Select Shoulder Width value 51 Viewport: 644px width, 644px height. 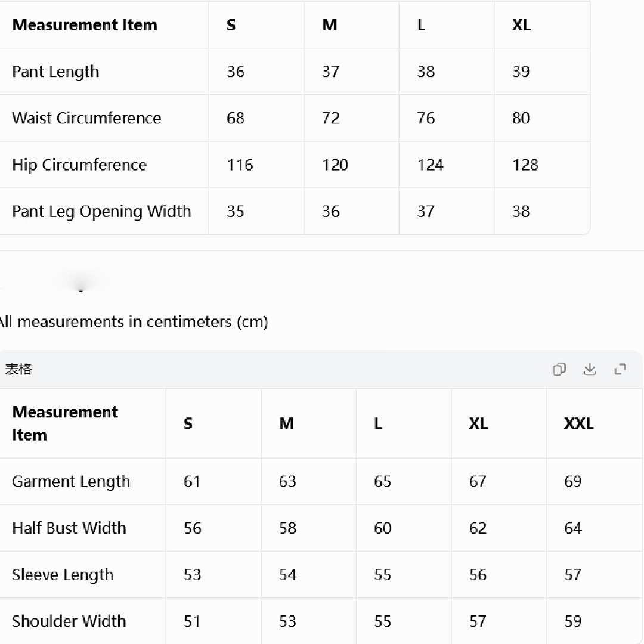tap(192, 621)
